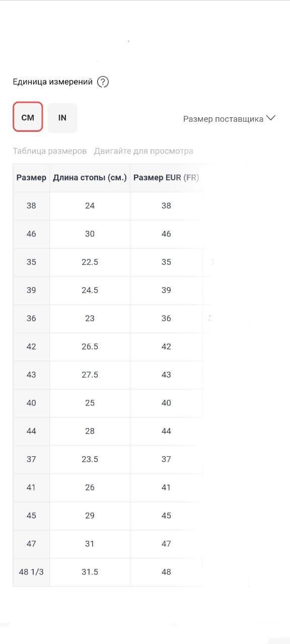Screen dimensions: 290x644
Task: Click the 31.5 foot length cell
Action: 90,572
